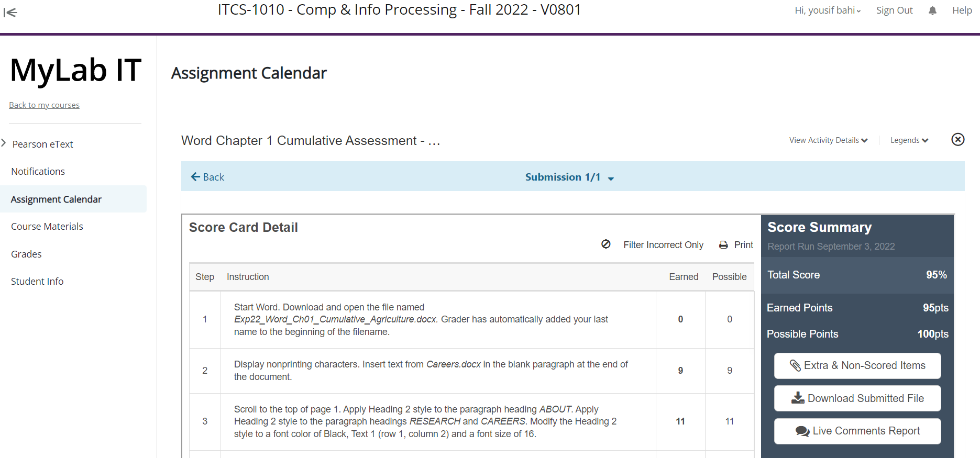Click the Sign Out link
The width and height of the screenshot is (980, 458).
(x=894, y=10)
